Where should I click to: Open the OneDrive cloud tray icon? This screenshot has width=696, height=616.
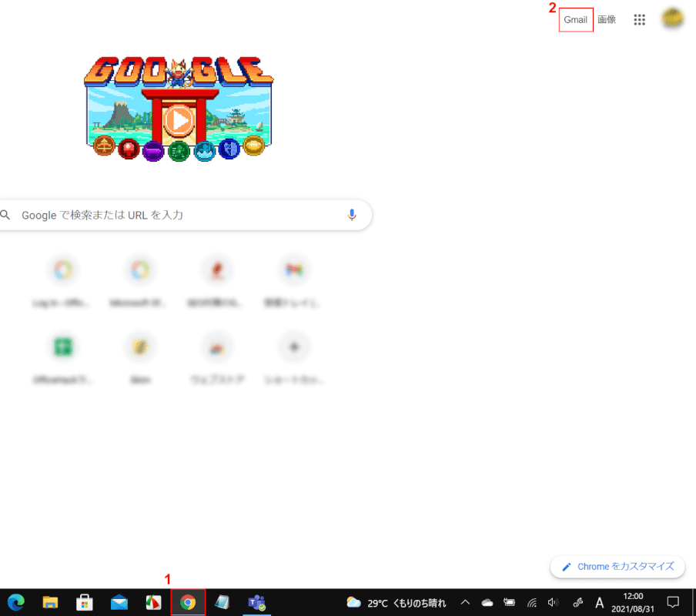click(487, 602)
